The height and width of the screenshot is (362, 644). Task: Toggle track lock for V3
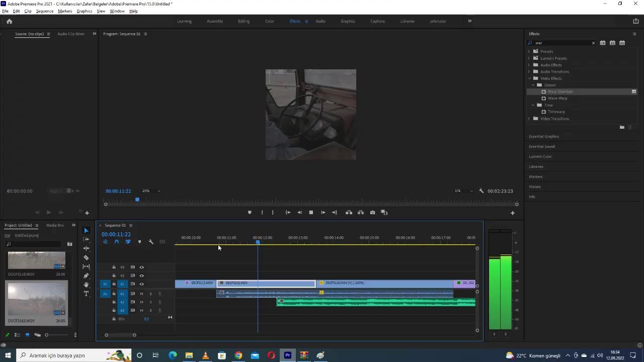click(x=114, y=267)
